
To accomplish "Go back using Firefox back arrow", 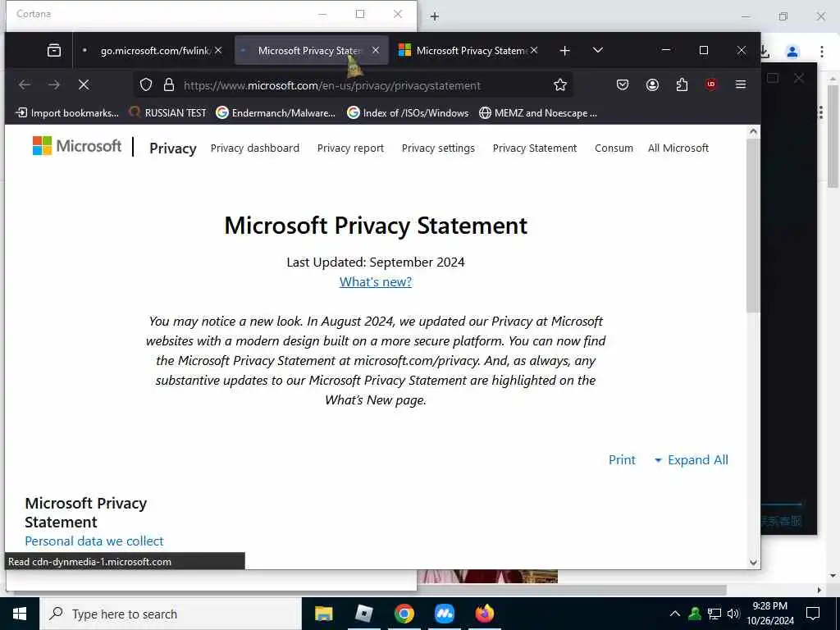I will point(25,84).
